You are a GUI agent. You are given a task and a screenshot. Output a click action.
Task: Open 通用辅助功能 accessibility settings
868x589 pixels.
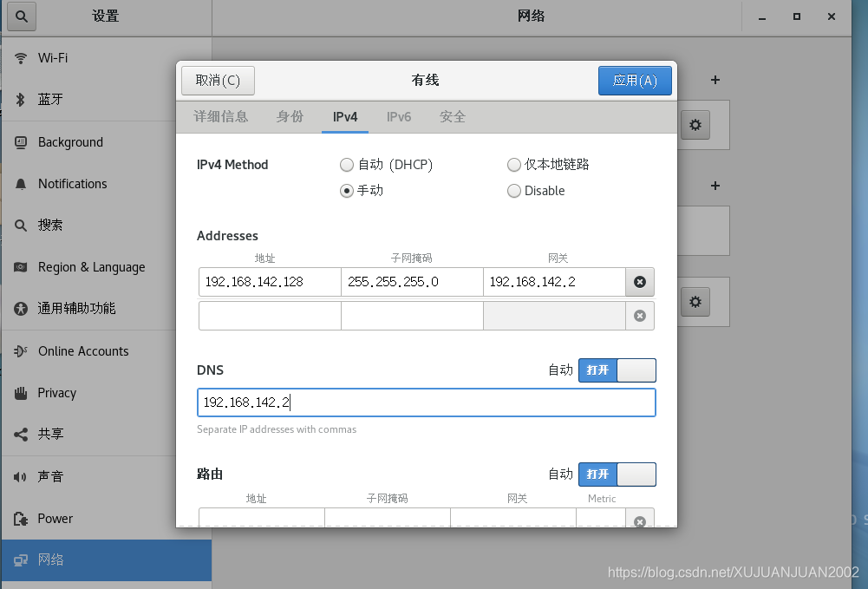pyautogui.click(x=107, y=308)
